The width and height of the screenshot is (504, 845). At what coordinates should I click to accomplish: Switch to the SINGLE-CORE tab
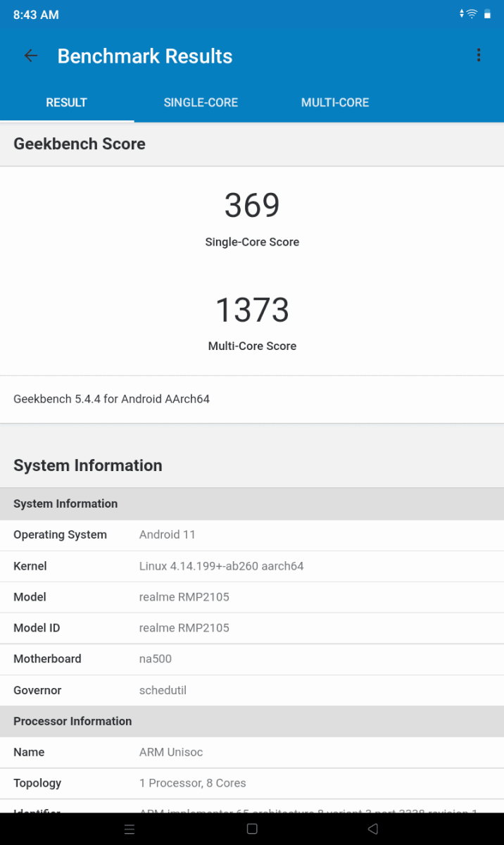coord(201,103)
